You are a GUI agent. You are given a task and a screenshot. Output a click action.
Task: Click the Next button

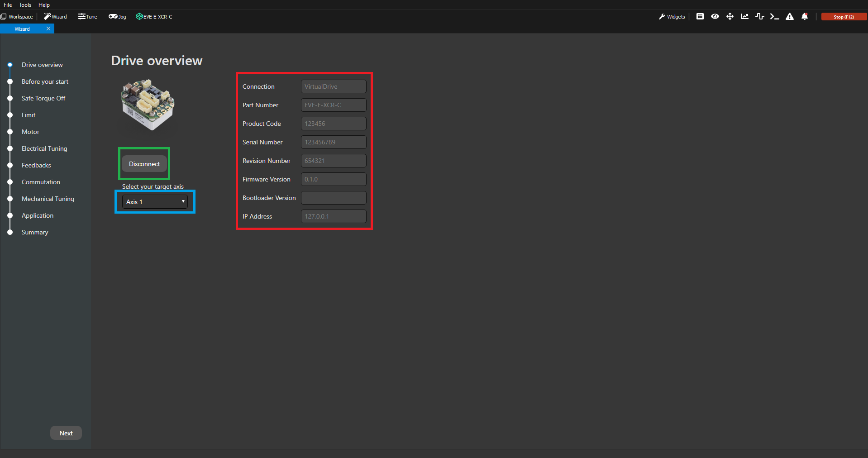click(x=66, y=433)
